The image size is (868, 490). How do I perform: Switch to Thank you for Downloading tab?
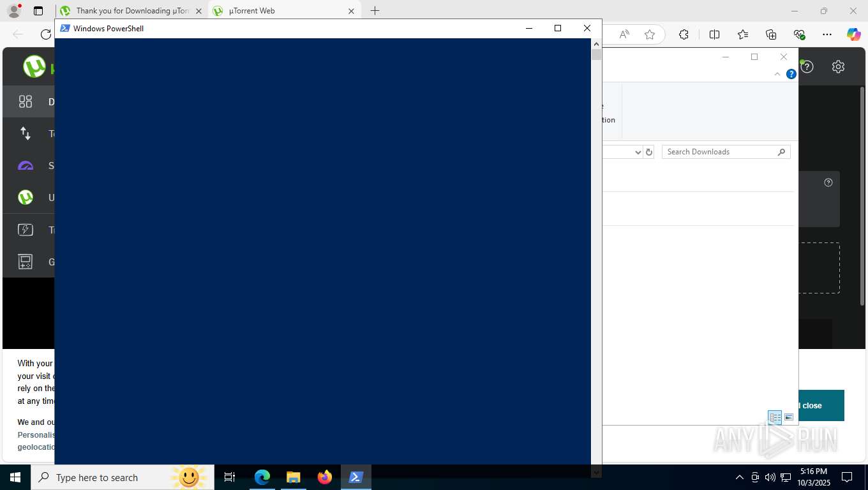click(x=132, y=11)
